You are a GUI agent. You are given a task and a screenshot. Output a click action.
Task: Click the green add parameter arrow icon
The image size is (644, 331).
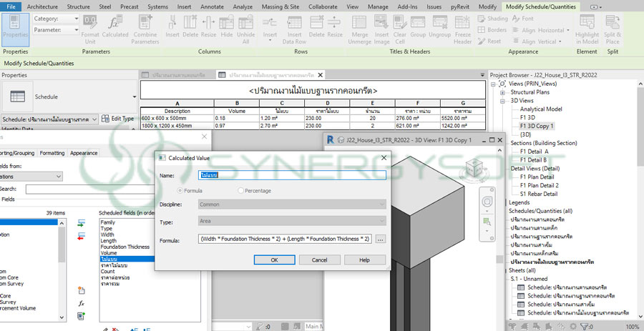click(x=81, y=223)
